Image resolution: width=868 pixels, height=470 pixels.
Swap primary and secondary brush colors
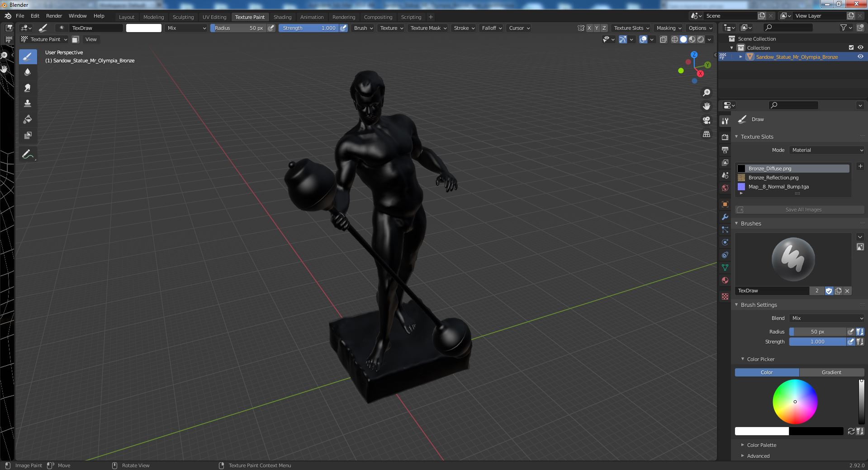click(x=851, y=431)
